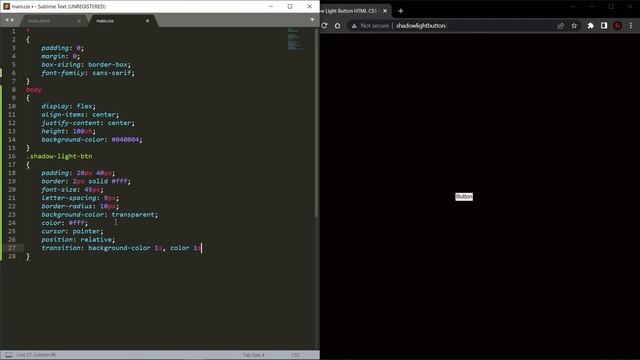Viewport: 640px width, 360px height.
Task: Open the Chrome profile avatar
Action: pyautogui.click(x=618, y=26)
